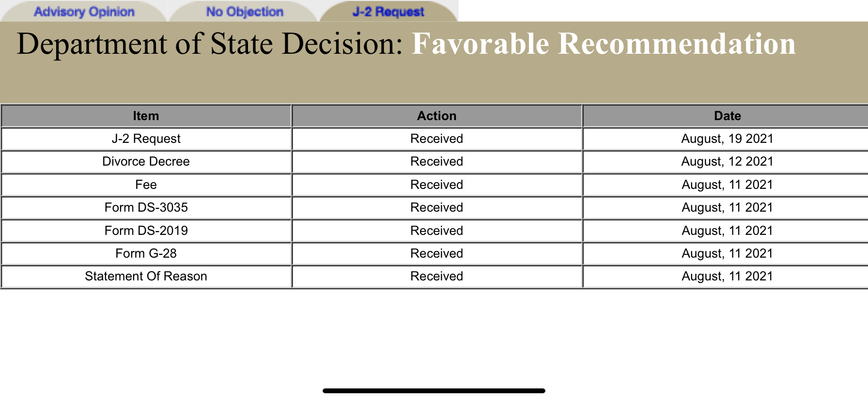Tap the home indicator bar
This screenshot has height=401, width=868.
[434, 390]
